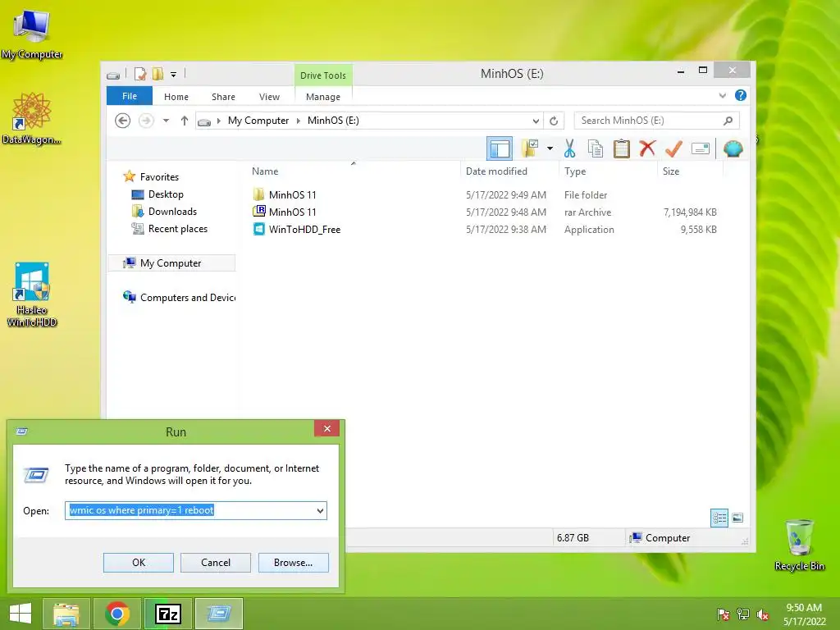Select Desktop in navigation pane

point(166,194)
